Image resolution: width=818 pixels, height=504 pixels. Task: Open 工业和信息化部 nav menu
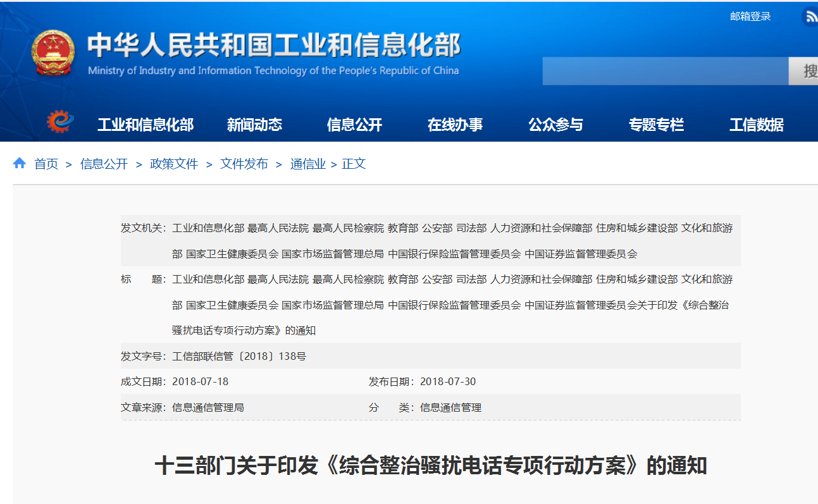(x=146, y=125)
